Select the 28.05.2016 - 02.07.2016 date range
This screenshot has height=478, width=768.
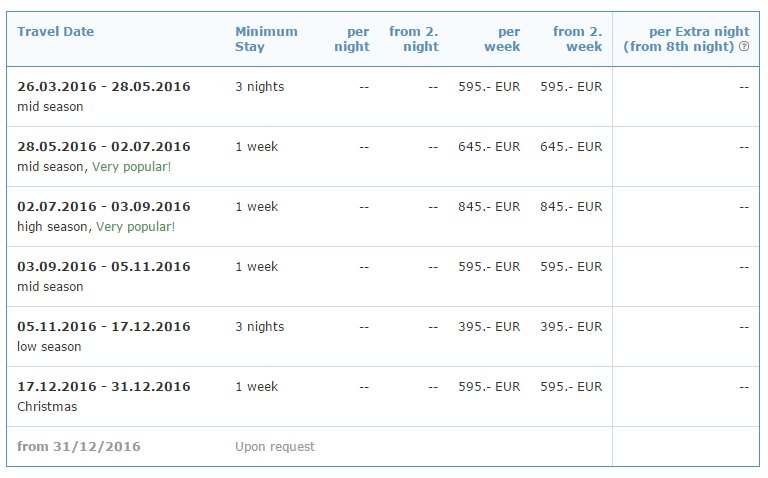coord(104,147)
